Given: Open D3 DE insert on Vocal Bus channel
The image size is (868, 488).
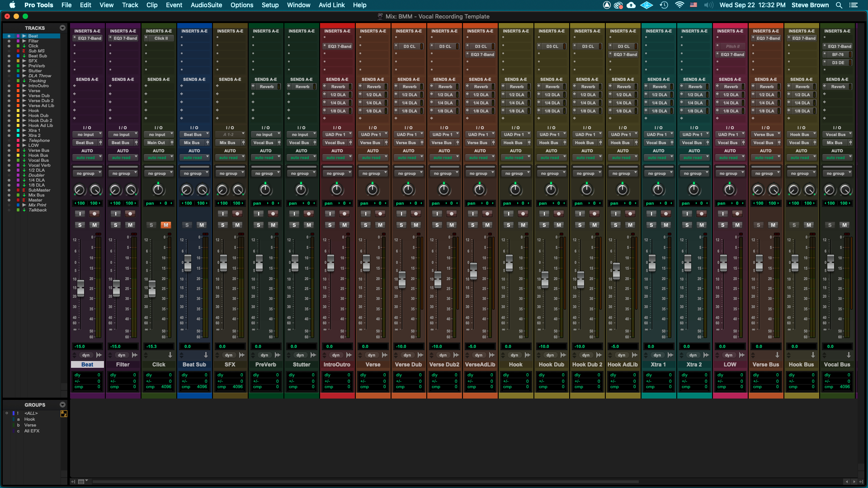Looking at the screenshot, I should (837, 63).
